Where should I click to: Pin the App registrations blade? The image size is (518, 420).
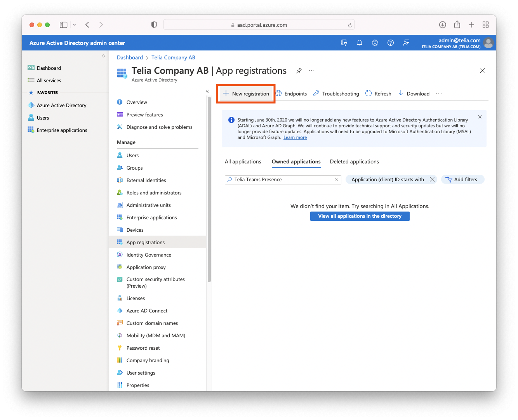(x=299, y=71)
